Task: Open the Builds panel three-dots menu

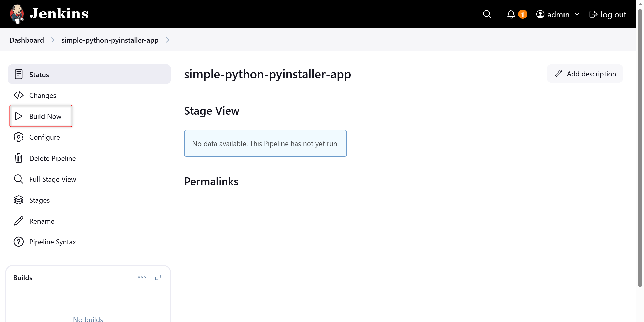Action: pyautogui.click(x=142, y=277)
